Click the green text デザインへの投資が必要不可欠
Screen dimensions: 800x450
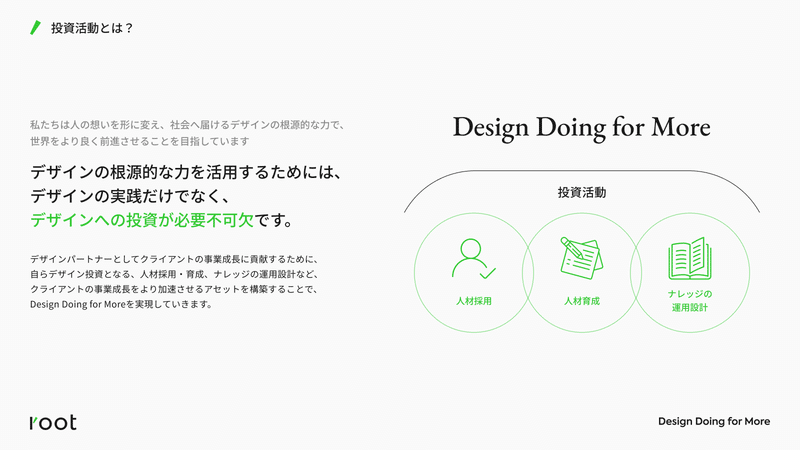(142, 220)
